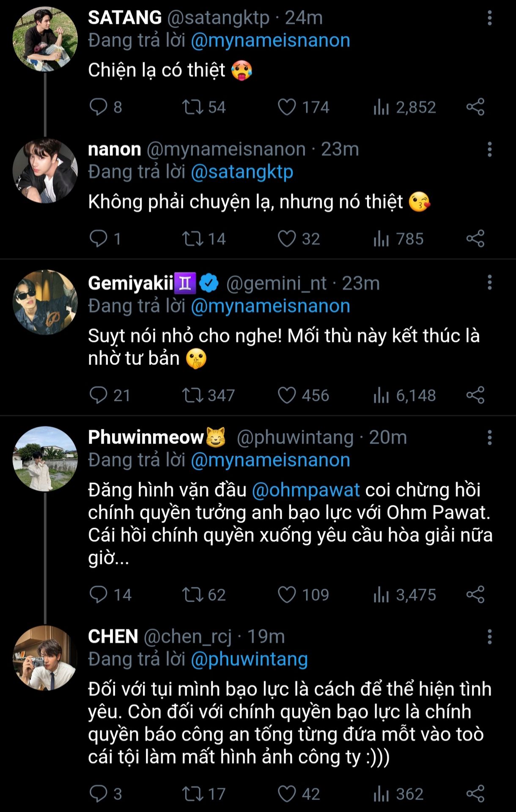The height and width of the screenshot is (812, 516).
Task: Open Gemiyakii's profile avatar
Action: [45, 302]
